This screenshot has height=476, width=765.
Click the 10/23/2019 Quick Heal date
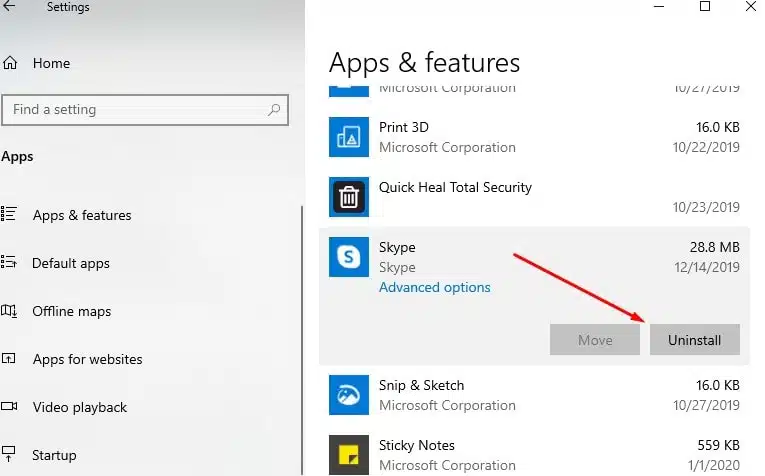click(706, 207)
